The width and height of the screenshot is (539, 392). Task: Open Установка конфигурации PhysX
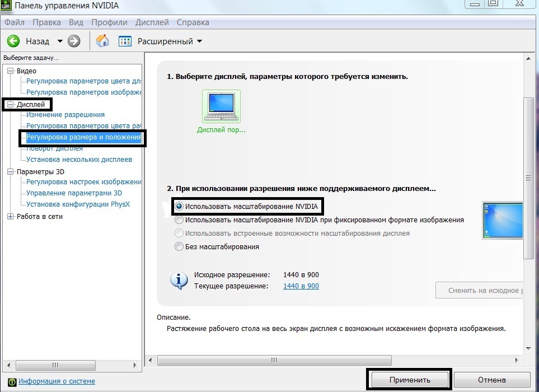click(78, 204)
